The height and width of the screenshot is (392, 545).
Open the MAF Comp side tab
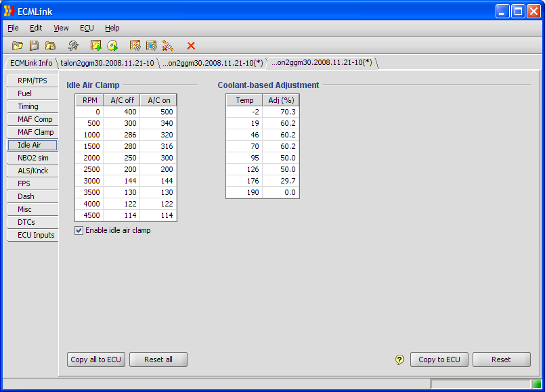coord(35,119)
